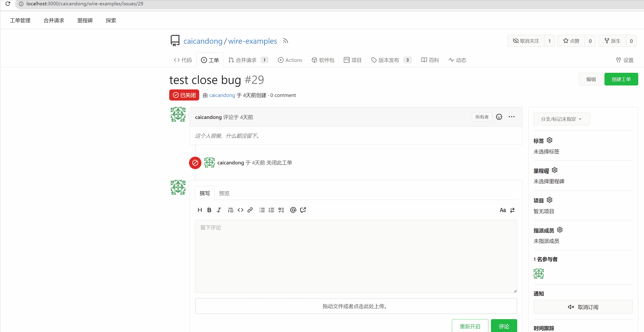Open the 合并请求 repository tab

click(248, 60)
